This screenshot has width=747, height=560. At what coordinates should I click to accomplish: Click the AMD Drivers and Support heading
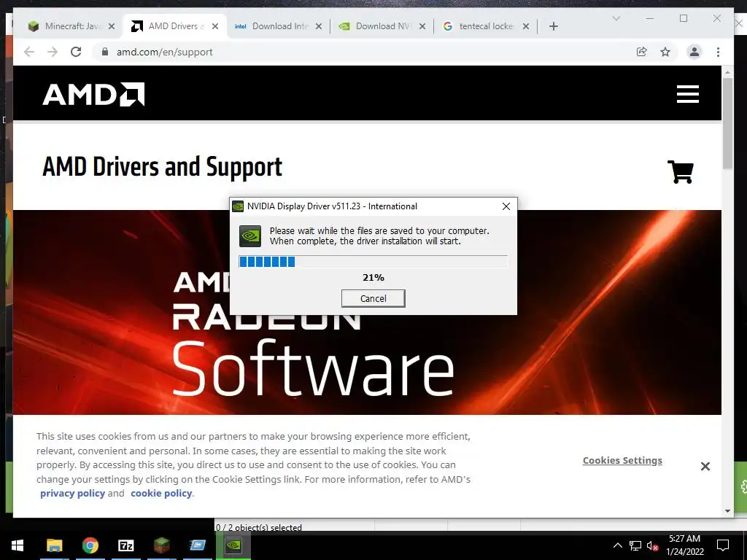click(x=162, y=167)
